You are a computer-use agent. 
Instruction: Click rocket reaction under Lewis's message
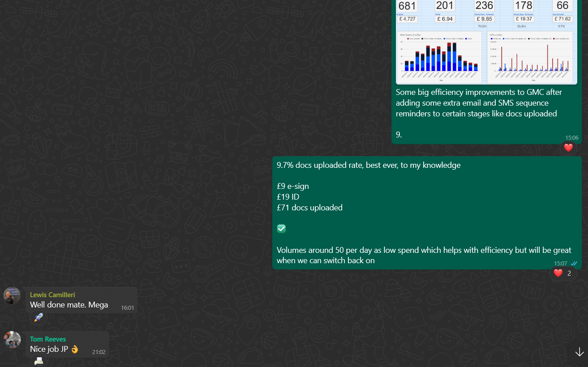pyautogui.click(x=39, y=317)
